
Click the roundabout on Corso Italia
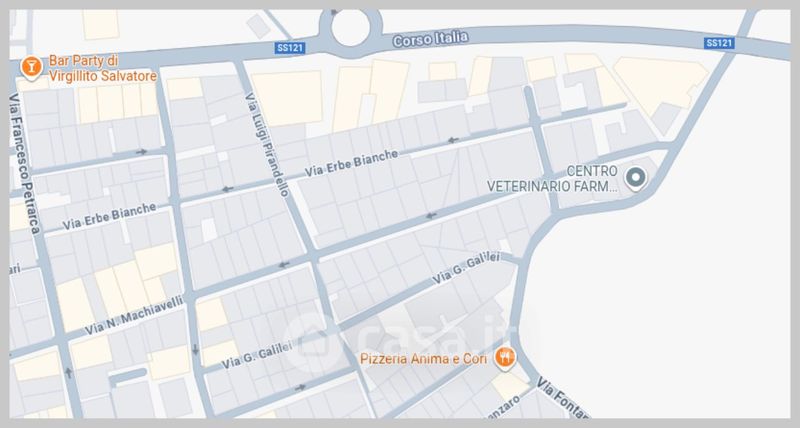(350, 27)
